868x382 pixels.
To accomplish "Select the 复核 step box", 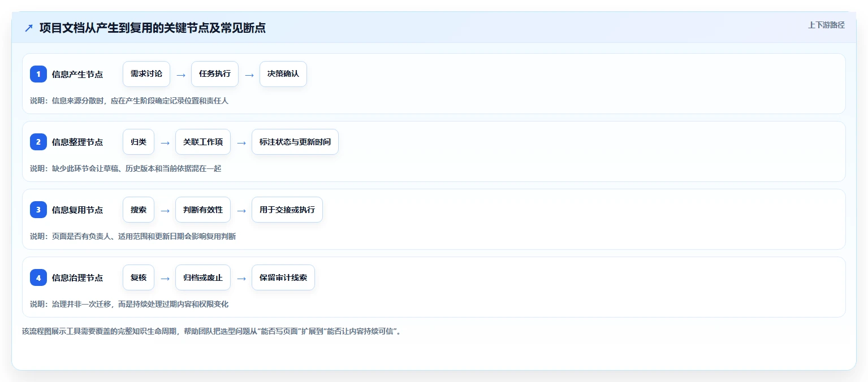I will point(139,277).
